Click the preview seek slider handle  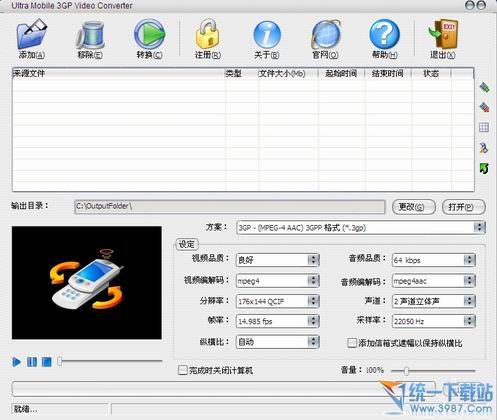(x=59, y=361)
